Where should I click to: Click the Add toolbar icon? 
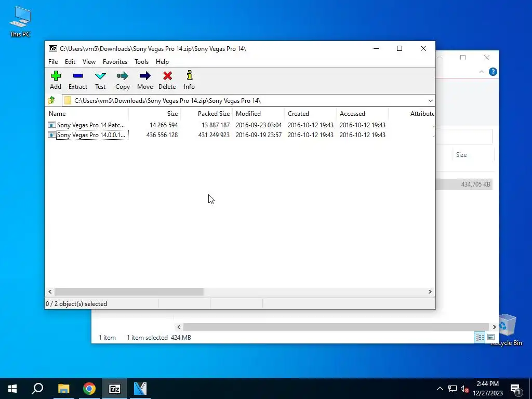click(56, 76)
